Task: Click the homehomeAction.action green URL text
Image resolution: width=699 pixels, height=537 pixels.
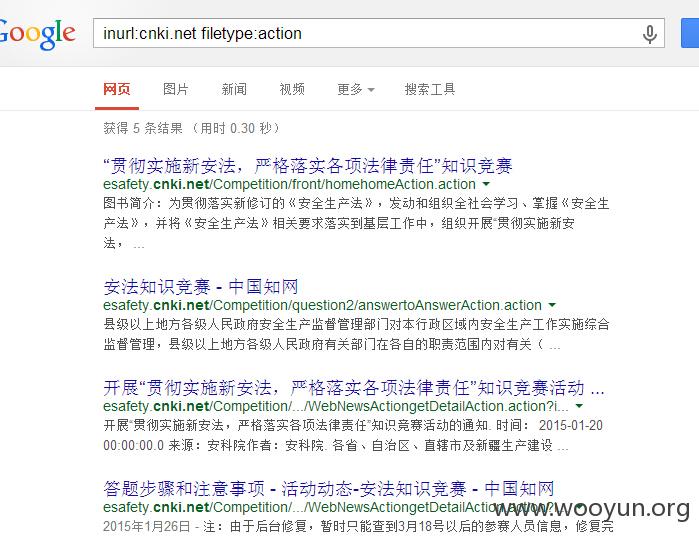Action: click(289, 184)
